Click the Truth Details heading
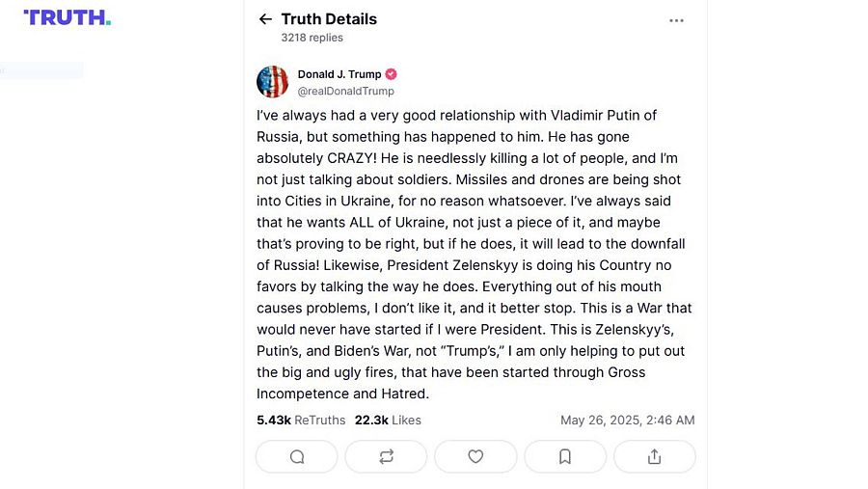The width and height of the screenshot is (868, 489). point(329,19)
